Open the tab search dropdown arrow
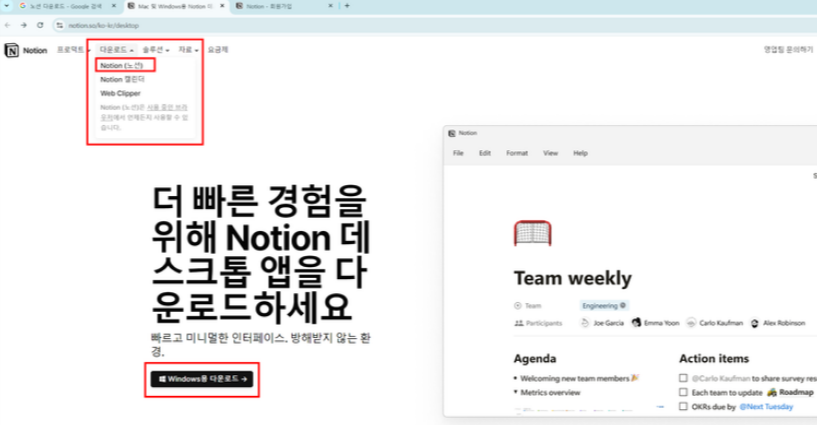 6,6
